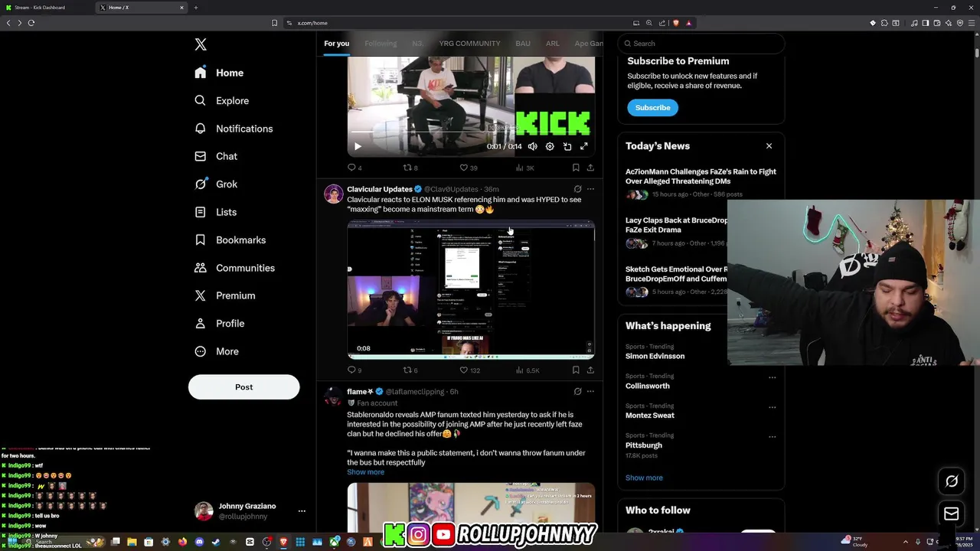Play the top Kick video
This screenshot has width=980, height=551.
click(358, 146)
